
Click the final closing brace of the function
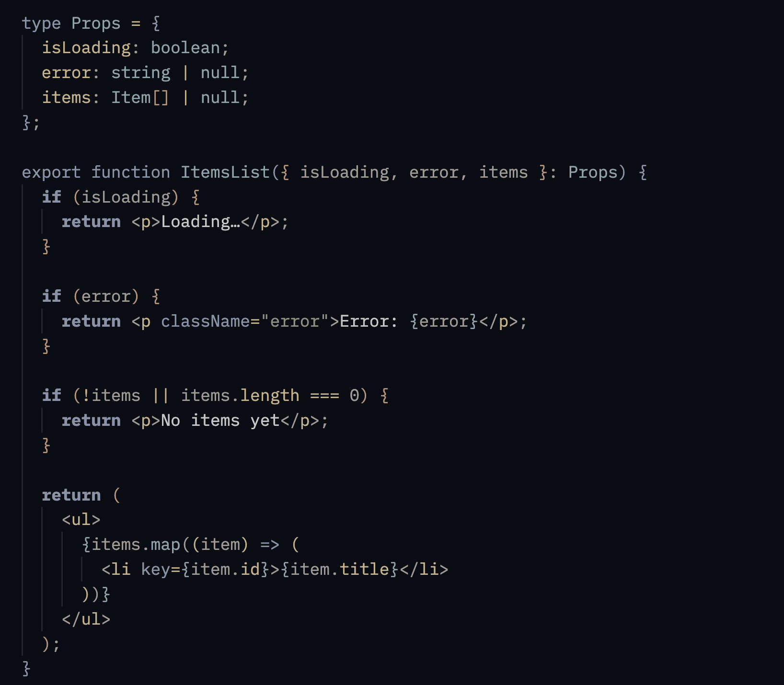(26, 669)
